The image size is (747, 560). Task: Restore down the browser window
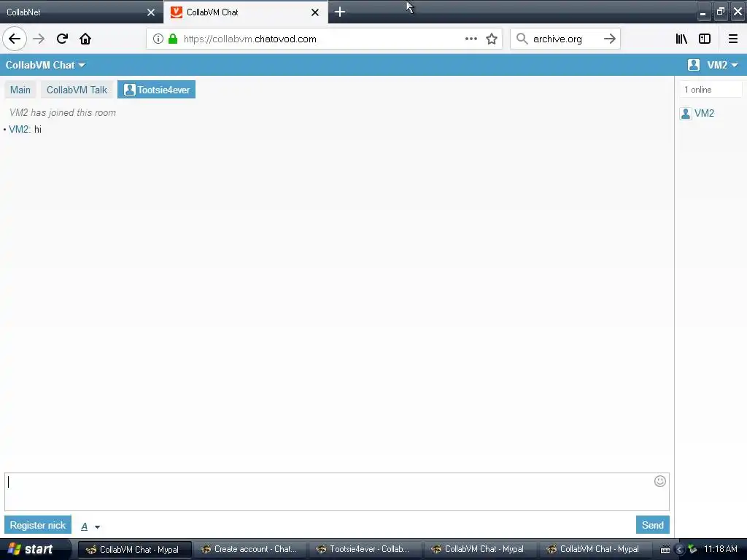coord(720,12)
